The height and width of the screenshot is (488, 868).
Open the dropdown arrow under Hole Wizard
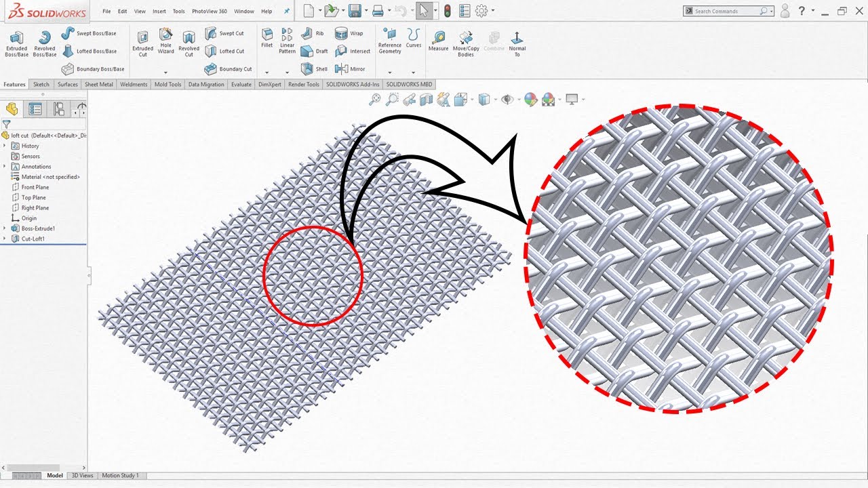(x=165, y=73)
